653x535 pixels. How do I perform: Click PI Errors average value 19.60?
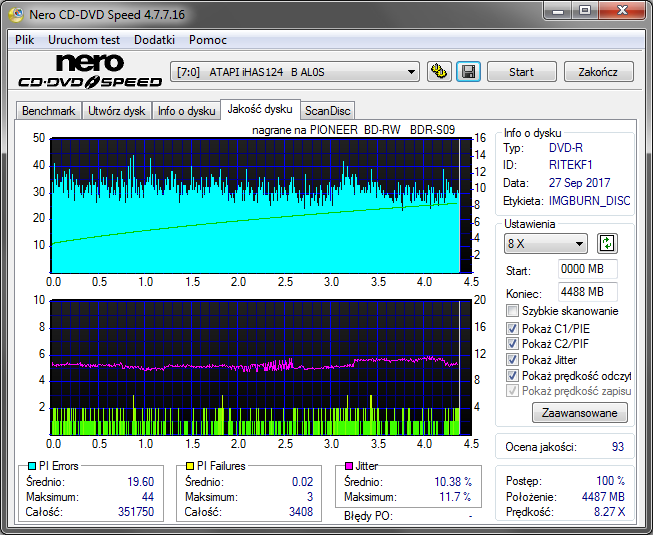coord(141,482)
